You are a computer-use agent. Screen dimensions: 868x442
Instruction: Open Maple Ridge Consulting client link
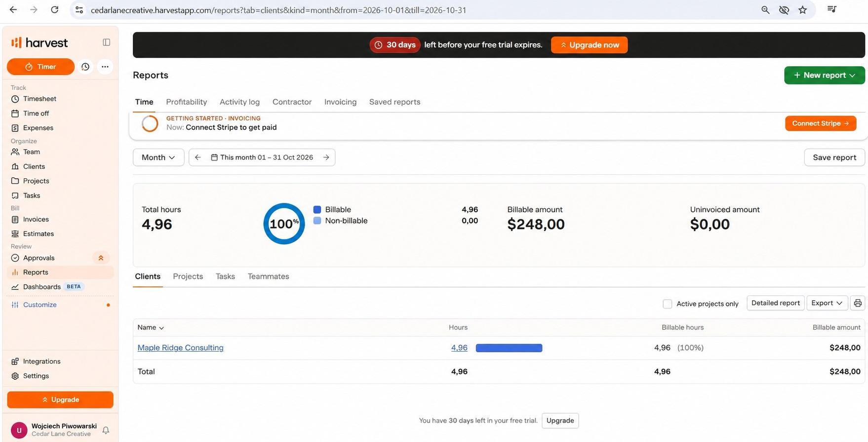(x=180, y=348)
